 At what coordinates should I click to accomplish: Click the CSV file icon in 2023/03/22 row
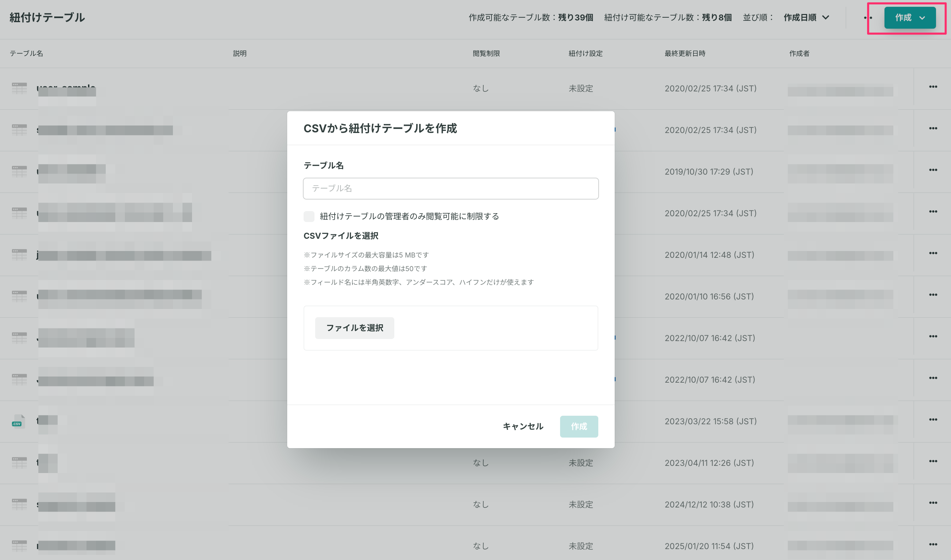click(18, 421)
